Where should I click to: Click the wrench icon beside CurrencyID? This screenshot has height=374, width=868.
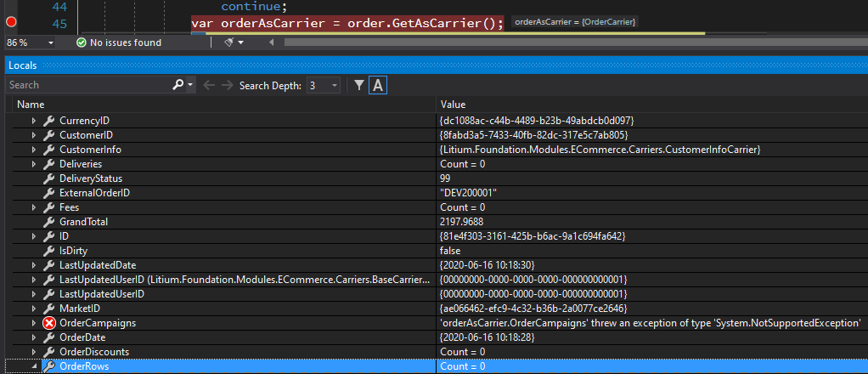pyautogui.click(x=48, y=120)
